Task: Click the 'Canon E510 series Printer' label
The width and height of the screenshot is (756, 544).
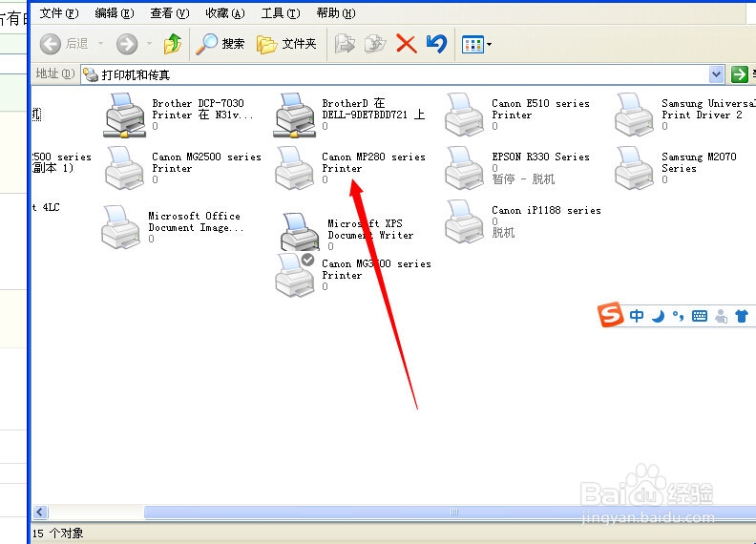Action: pos(540,109)
